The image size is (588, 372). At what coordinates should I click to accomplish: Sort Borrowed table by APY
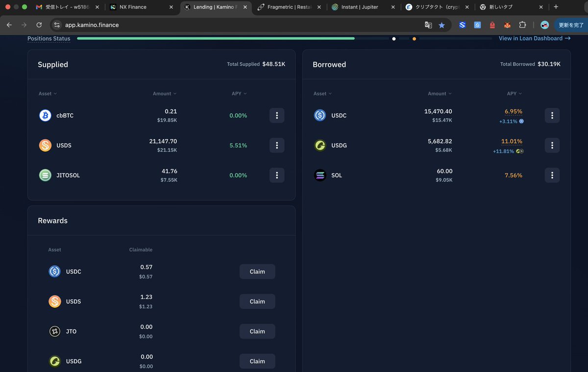pos(514,94)
